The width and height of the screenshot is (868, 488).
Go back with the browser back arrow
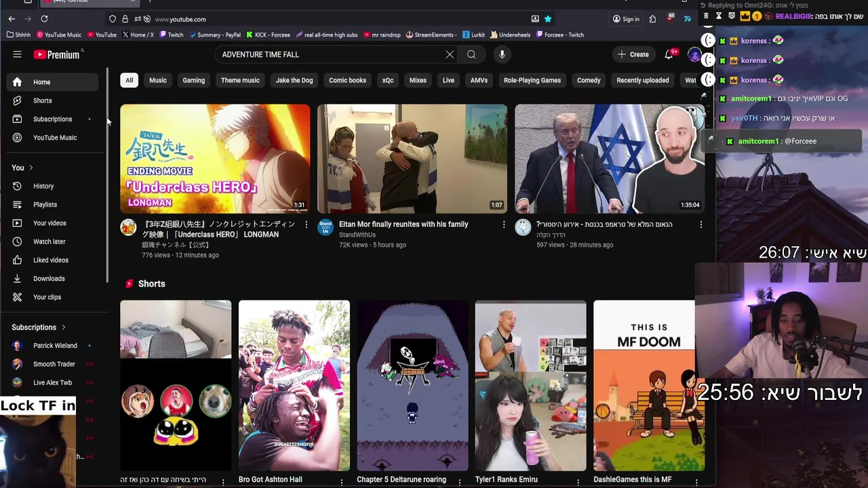coord(12,19)
